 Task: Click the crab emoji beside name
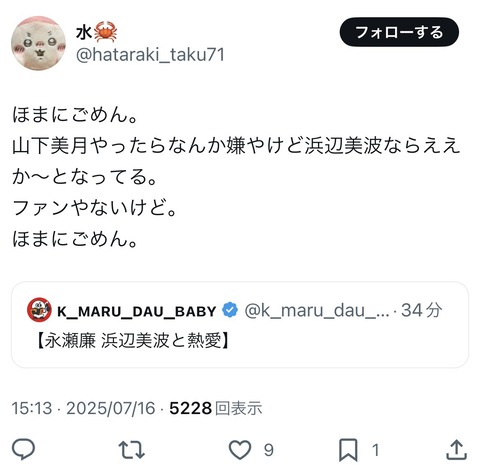105,31
